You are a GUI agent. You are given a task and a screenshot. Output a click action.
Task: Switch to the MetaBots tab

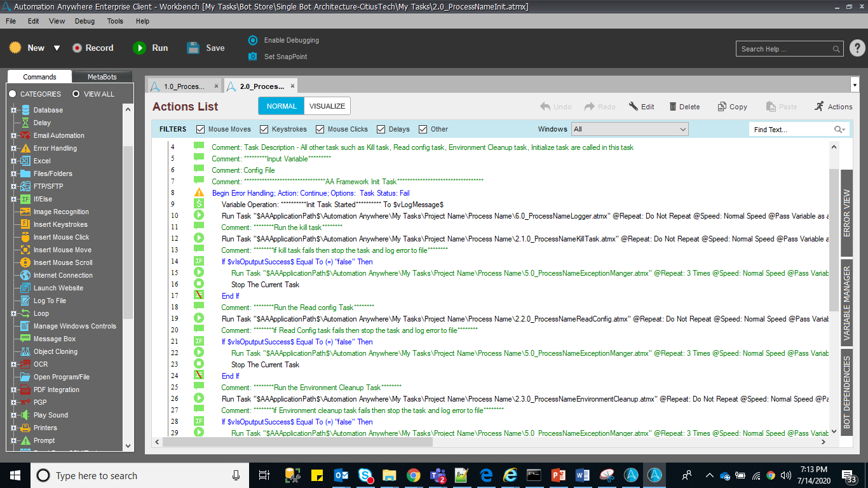click(x=102, y=77)
